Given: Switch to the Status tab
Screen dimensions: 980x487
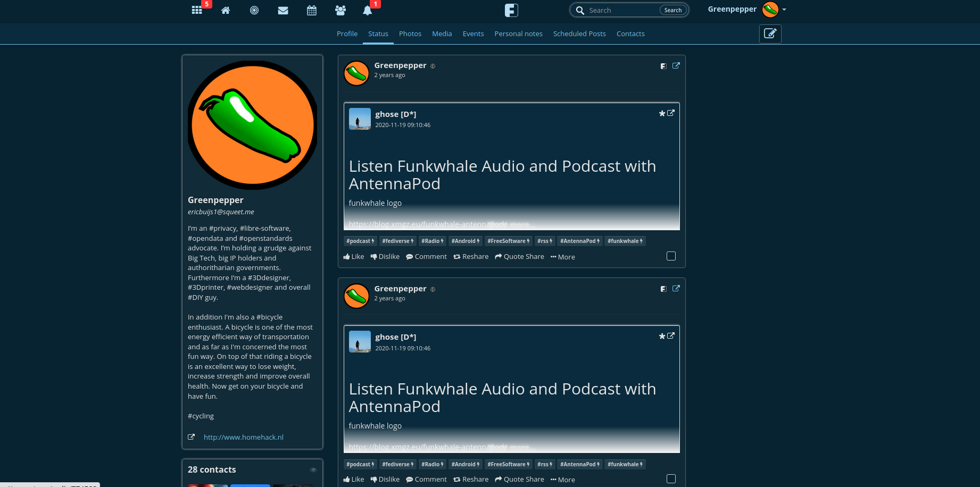Looking at the screenshot, I should 378,33.
